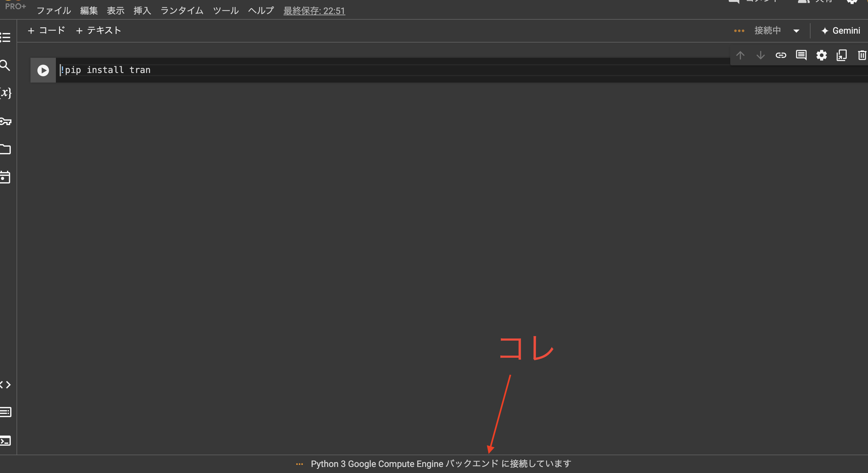Open the variables inspector panel
Screen dimensions: 868x473
(x=5, y=93)
